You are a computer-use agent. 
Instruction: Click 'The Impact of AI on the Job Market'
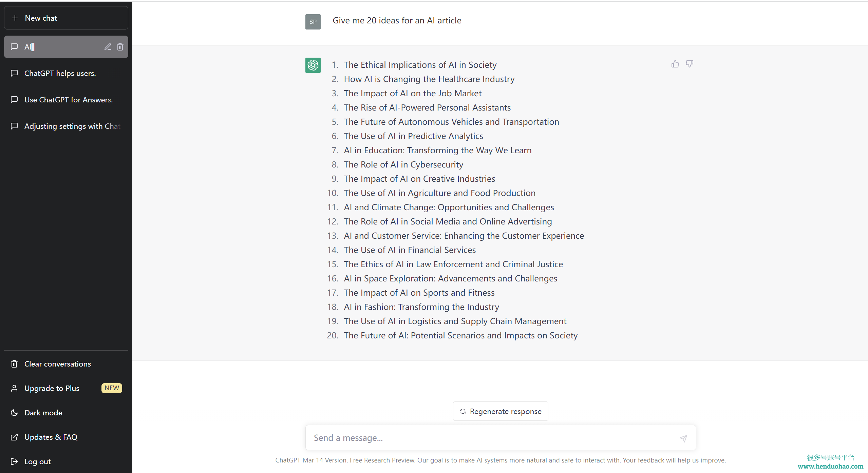click(413, 93)
